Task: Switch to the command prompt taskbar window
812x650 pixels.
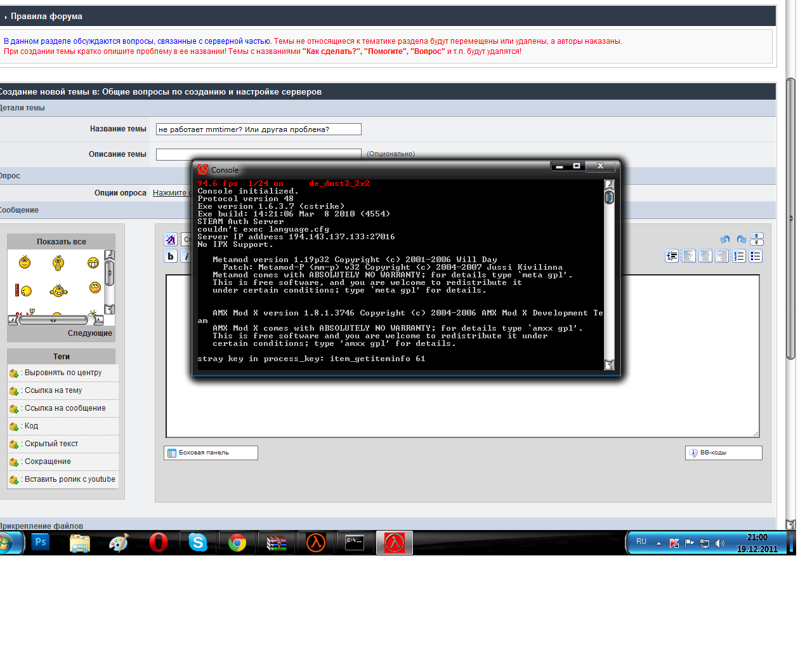Action: click(355, 543)
